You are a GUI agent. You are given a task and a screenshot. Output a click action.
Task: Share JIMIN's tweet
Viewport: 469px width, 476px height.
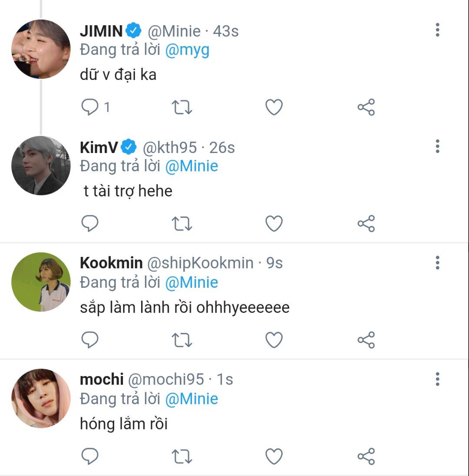[366, 107]
